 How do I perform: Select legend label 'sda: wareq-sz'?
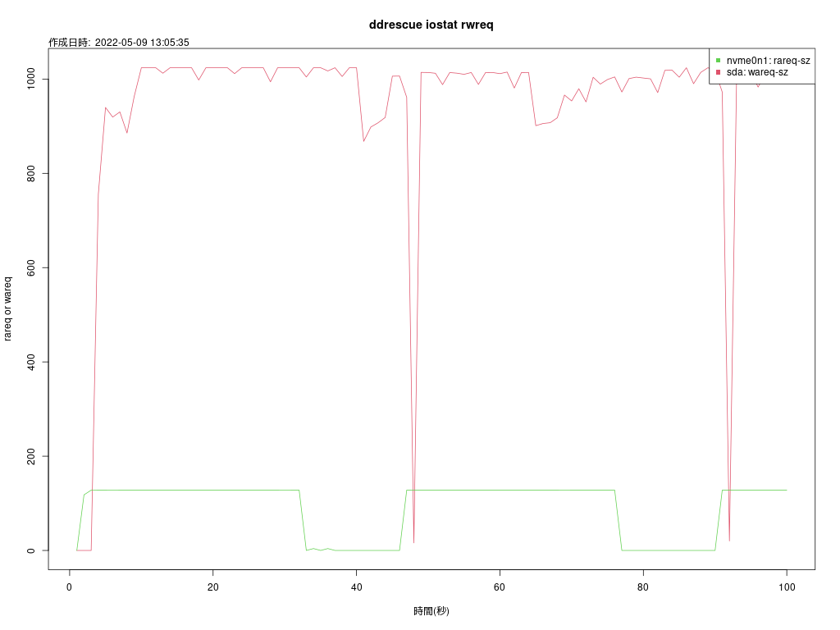click(757, 72)
